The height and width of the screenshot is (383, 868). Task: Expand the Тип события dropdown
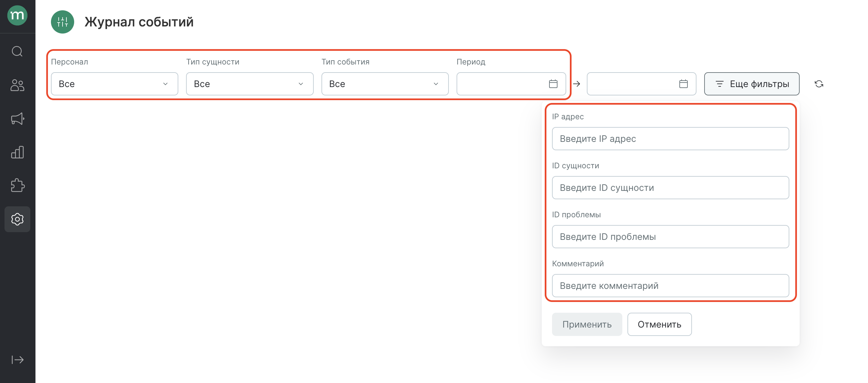pyautogui.click(x=385, y=84)
